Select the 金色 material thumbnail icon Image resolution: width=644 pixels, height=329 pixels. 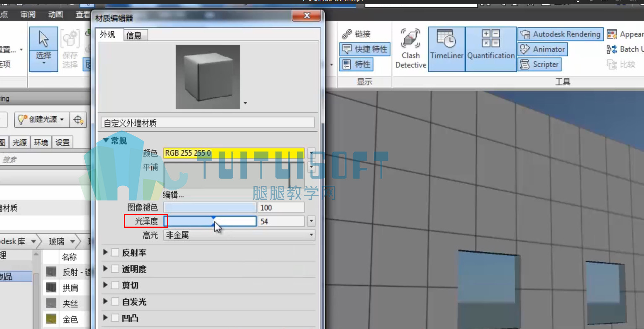point(51,319)
